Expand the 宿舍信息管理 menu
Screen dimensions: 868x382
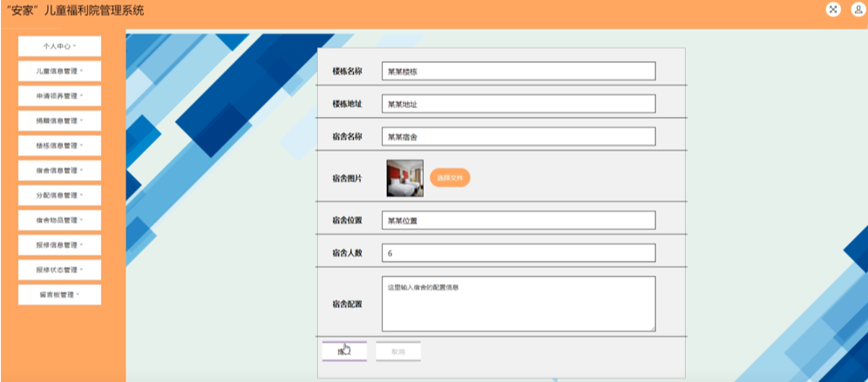pyautogui.click(x=60, y=171)
